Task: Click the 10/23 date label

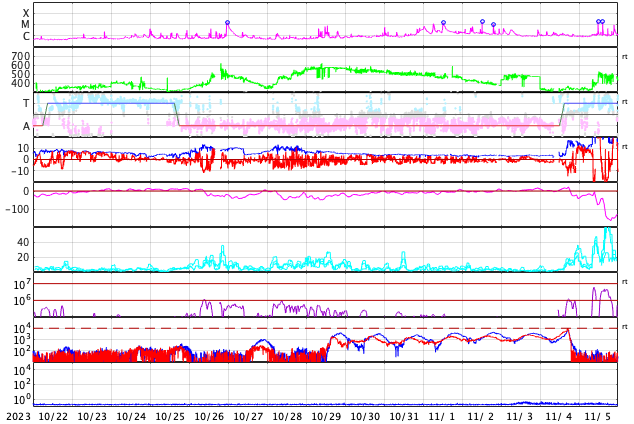Action: [92, 417]
